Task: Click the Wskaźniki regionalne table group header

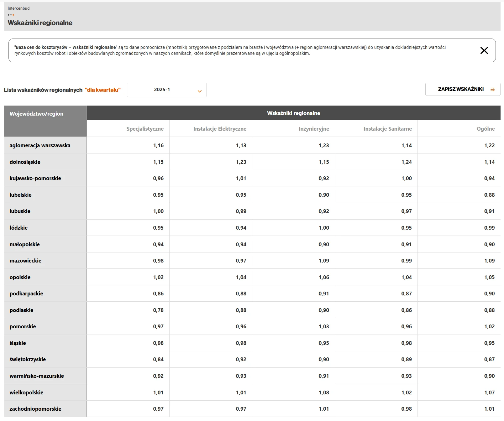Action: (293, 113)
